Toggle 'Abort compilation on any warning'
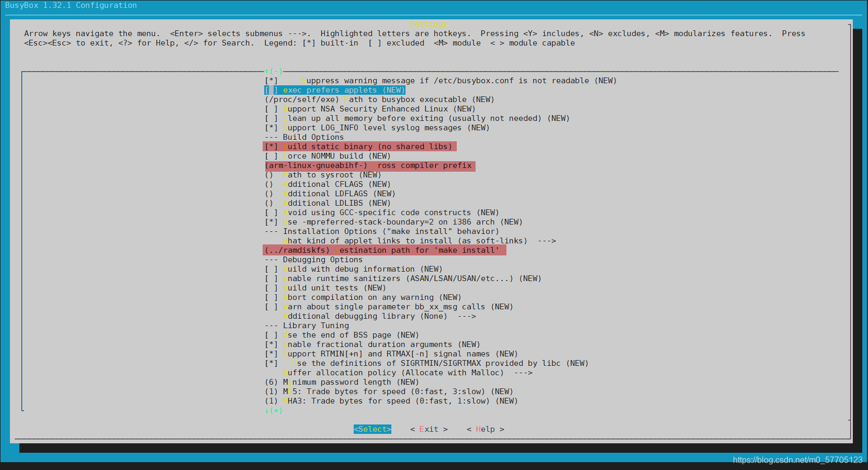Screen dimensions: 868x470 (x=363, y=297)
